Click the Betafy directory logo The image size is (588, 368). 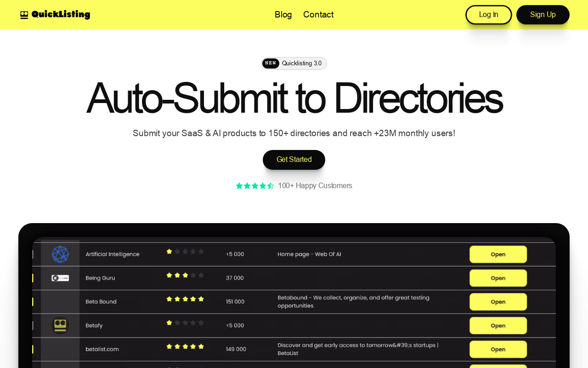pyautogui.click(x=60, y=325)
